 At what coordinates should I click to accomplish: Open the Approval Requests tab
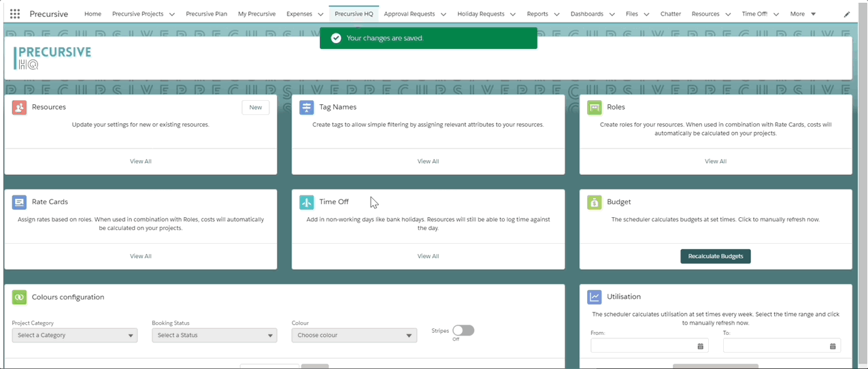(410, 14)
